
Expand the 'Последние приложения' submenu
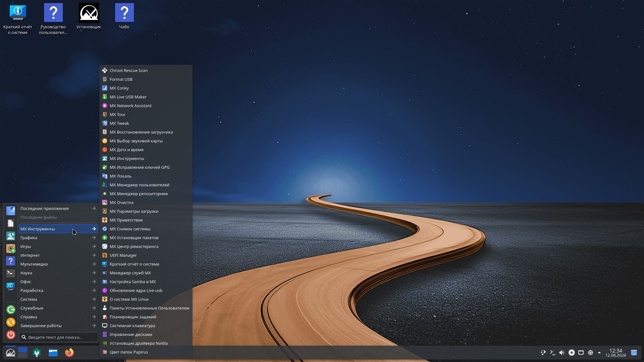(58, 208)
